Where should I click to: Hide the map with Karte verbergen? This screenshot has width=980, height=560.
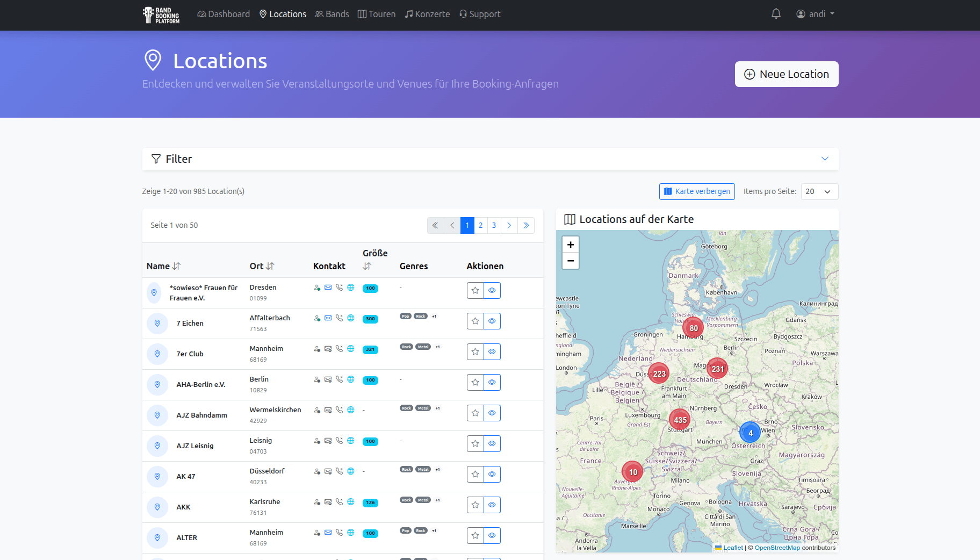pos(697,192)
